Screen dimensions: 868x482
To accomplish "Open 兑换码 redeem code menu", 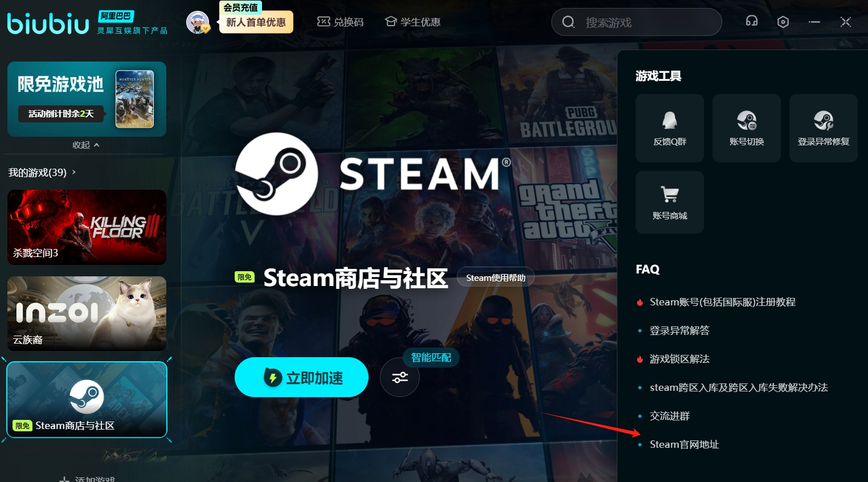I will (x=340, y=22).
